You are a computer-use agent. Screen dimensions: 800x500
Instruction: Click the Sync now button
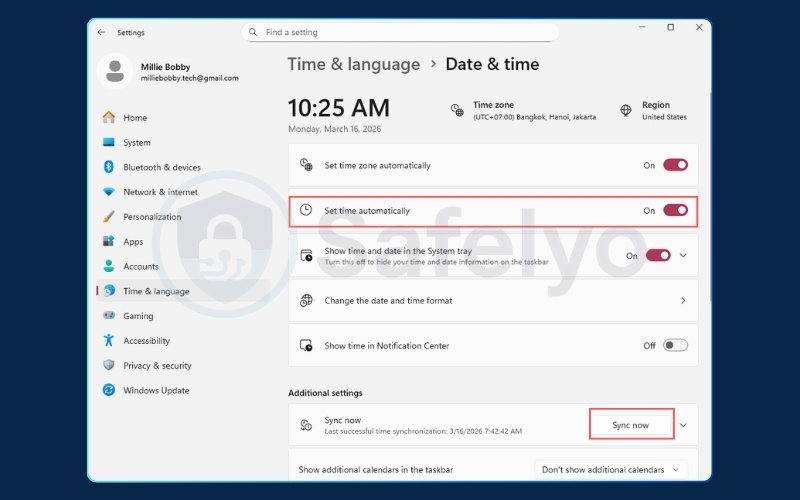tap(631, 425)
